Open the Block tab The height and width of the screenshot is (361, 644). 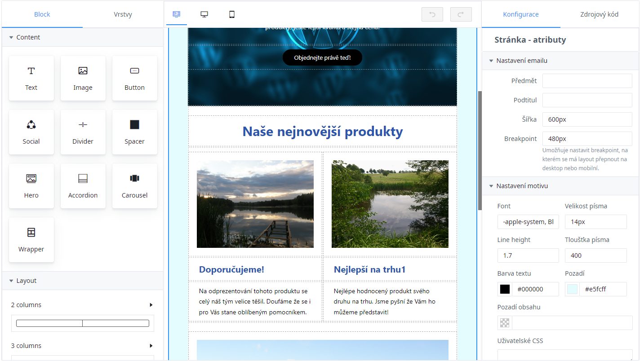click(x=42, y=14)
